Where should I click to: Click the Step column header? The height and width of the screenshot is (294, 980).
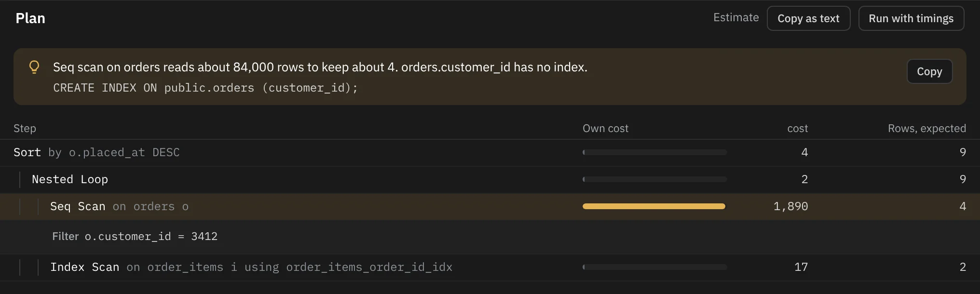point(25,128)
